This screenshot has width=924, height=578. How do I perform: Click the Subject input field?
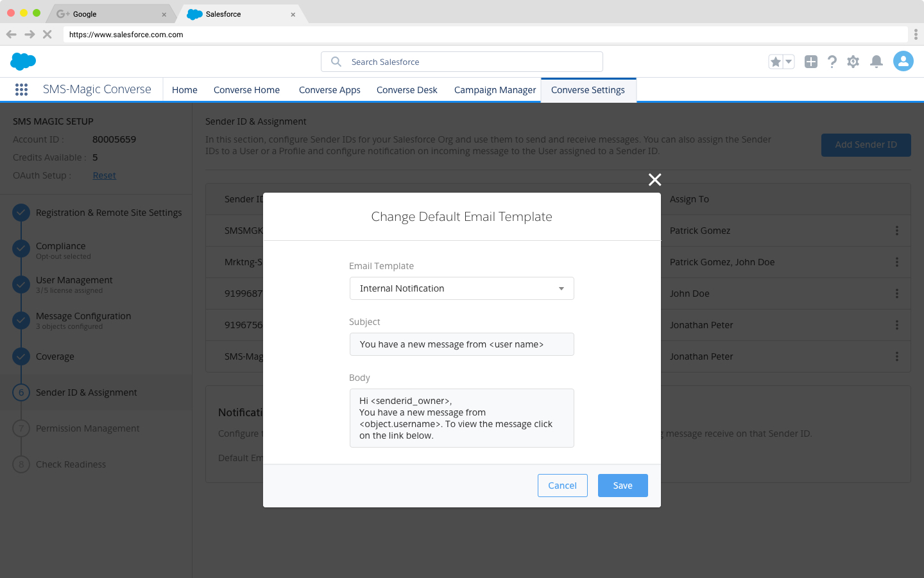tap(461, 344)
